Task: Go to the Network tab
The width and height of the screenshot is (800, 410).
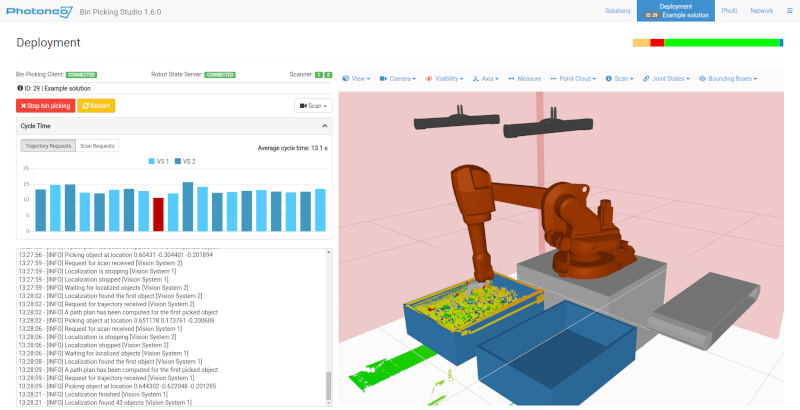Action: [x=761, y=11]
